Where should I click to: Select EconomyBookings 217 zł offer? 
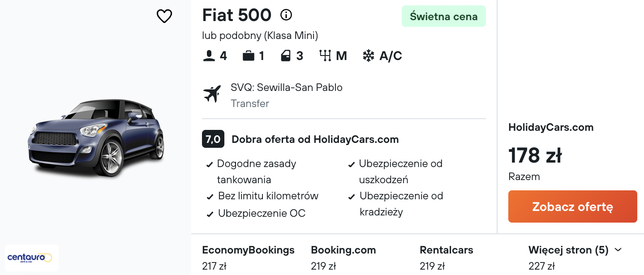[x=248, y=258]
